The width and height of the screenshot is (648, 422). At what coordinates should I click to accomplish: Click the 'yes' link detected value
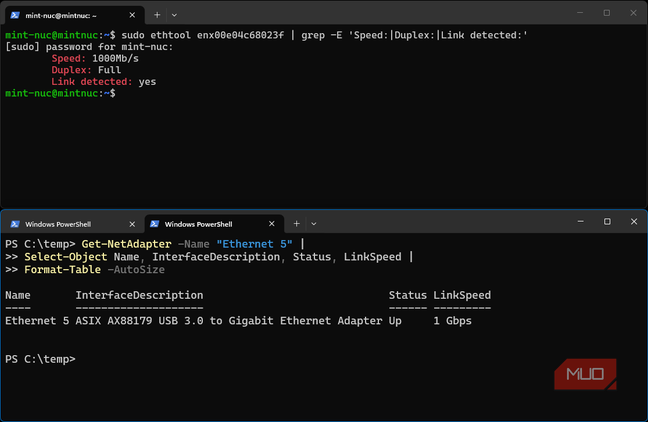pos(148,82)
